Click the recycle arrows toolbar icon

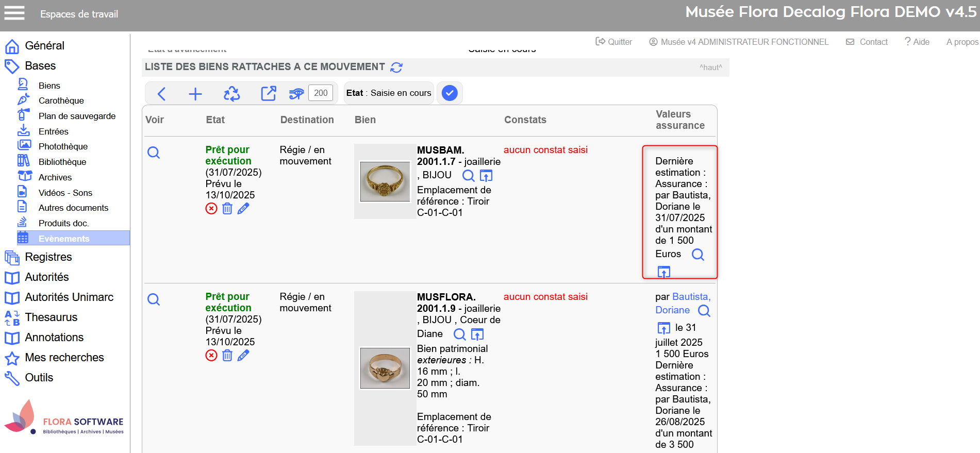231,94
